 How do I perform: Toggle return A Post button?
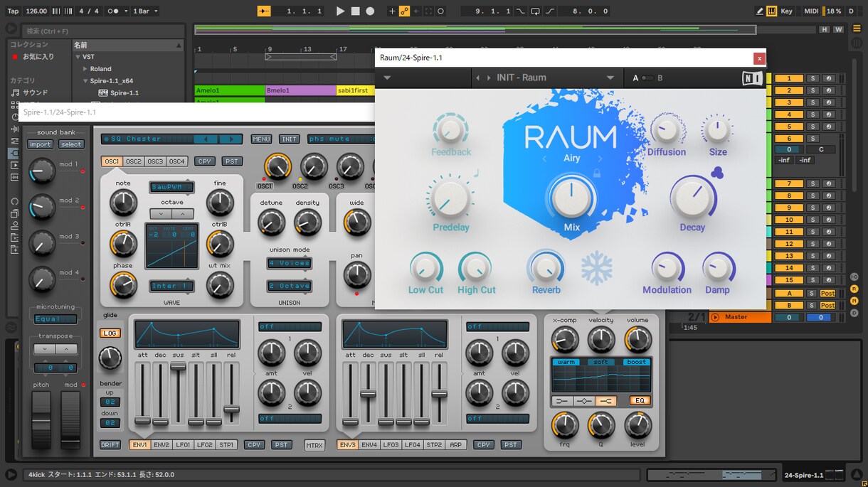pyautogui.click(x=827, y=294)
